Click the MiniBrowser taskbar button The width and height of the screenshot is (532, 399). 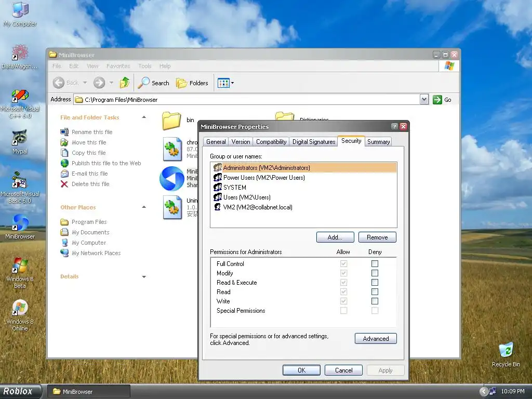[88, 392]
